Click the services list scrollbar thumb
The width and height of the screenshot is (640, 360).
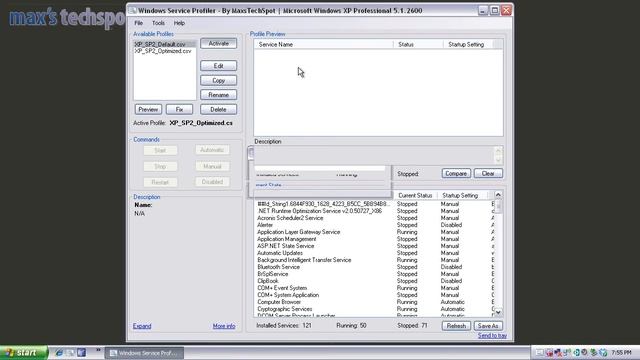(498, 206)
